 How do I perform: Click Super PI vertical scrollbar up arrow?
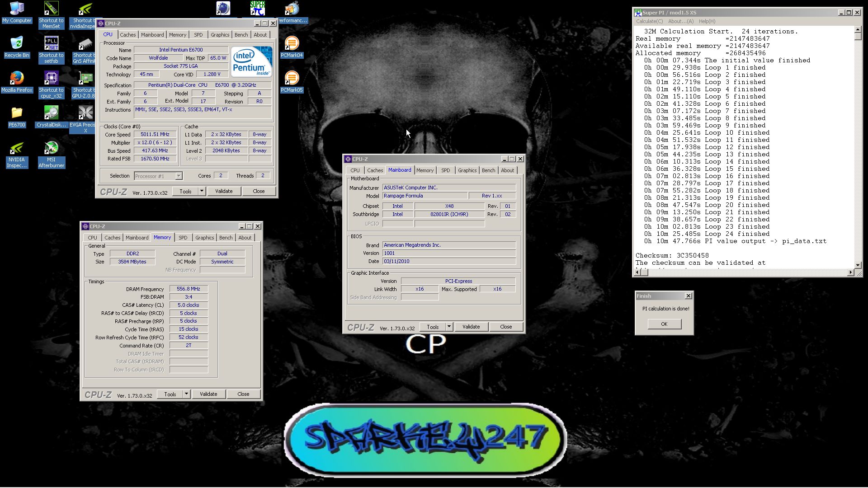pyautogui.click(x=858, y=30)
